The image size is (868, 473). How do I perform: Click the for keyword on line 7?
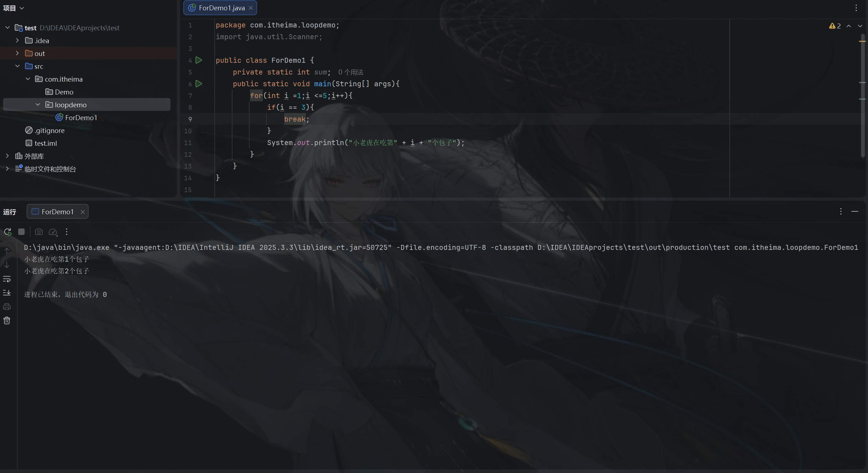[x=256, y=96]
